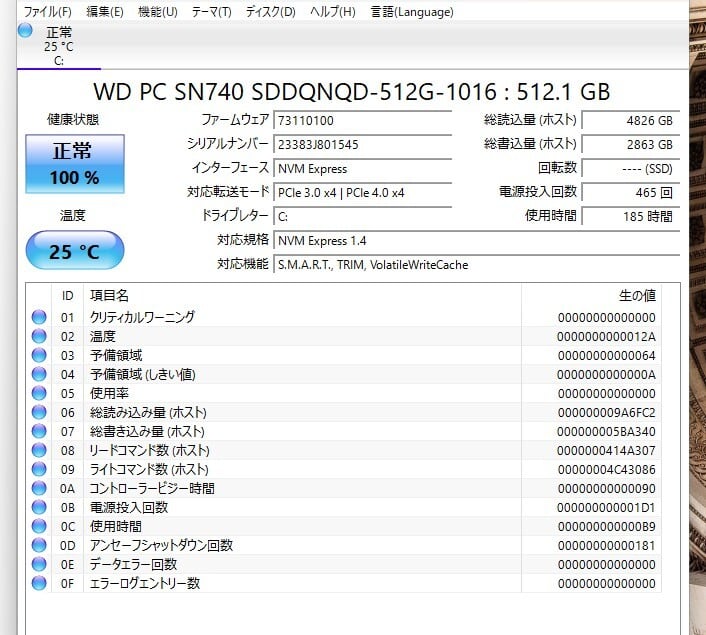Click the rotation rate value ---- (SSD)
The image size is (706, 635).
click(630, 168)
